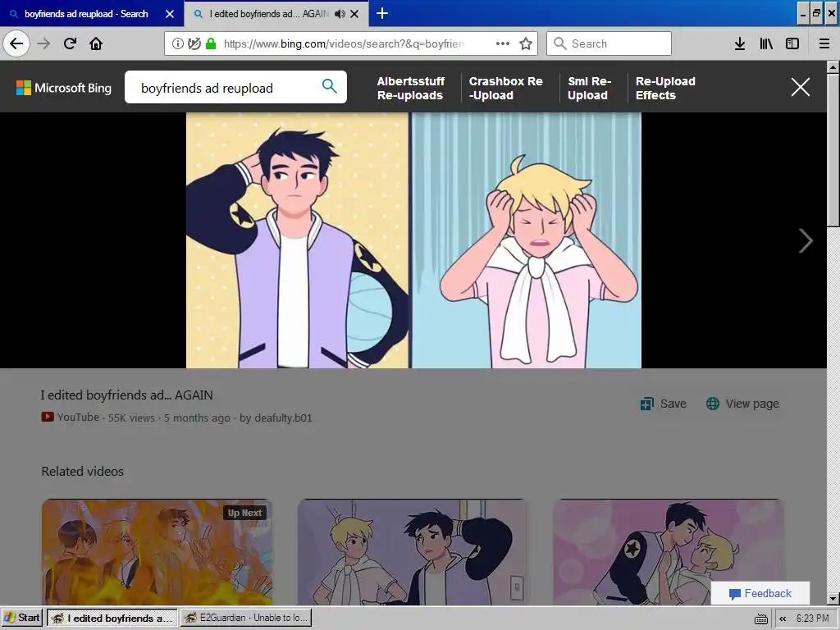Image resolution: width=840 pixels, height=630 pixels.
Task: Click the YouTube source label
Action: [x=71, y=418]
